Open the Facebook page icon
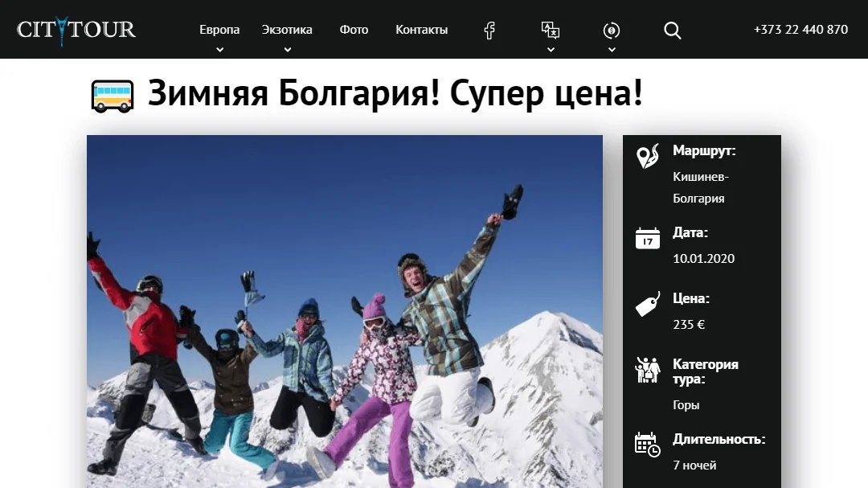 489,30
